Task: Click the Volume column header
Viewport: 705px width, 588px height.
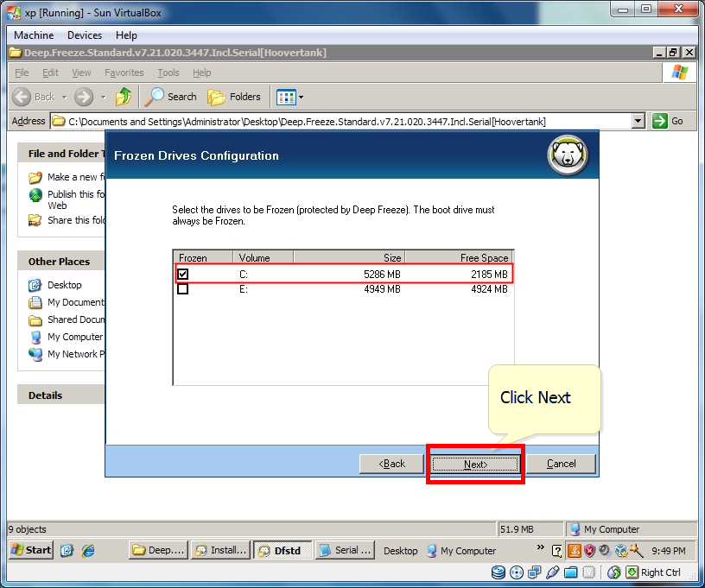Action: click(263, 257)
